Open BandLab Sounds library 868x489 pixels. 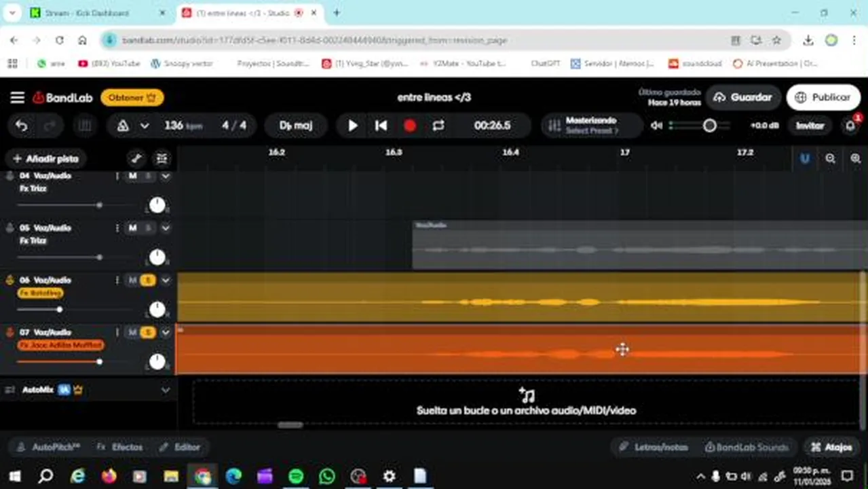click(747, 447)
